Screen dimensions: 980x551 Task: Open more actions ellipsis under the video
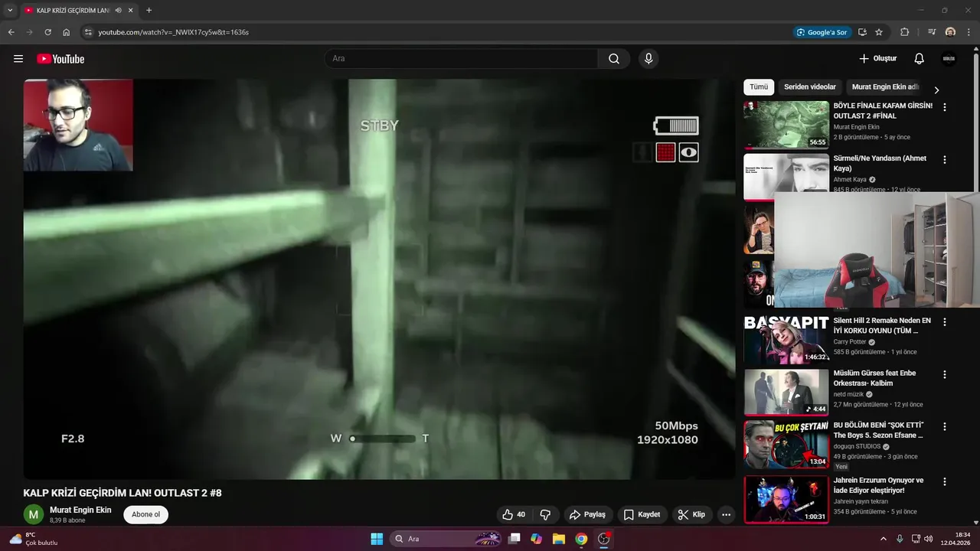[727, 514]
